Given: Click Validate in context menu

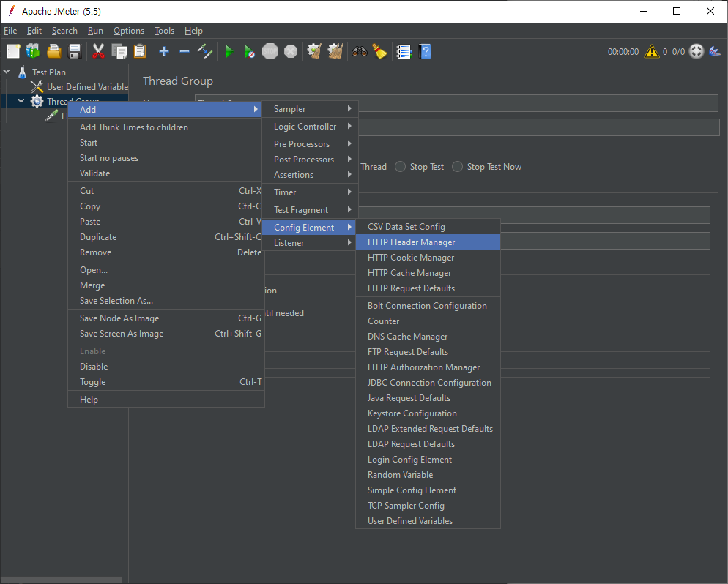Looking at the screenshot, I should click(x=166, y=173).
